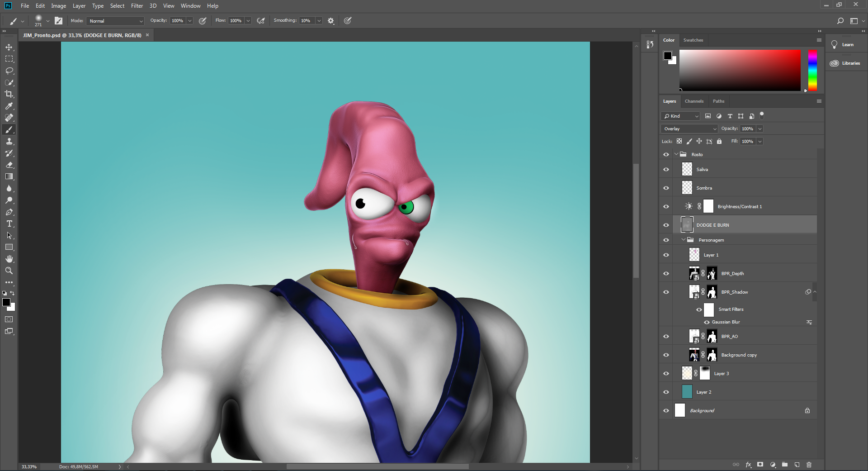Toggle visibility of Brightness/Contrast 1 layer

(x=666, y=206)
